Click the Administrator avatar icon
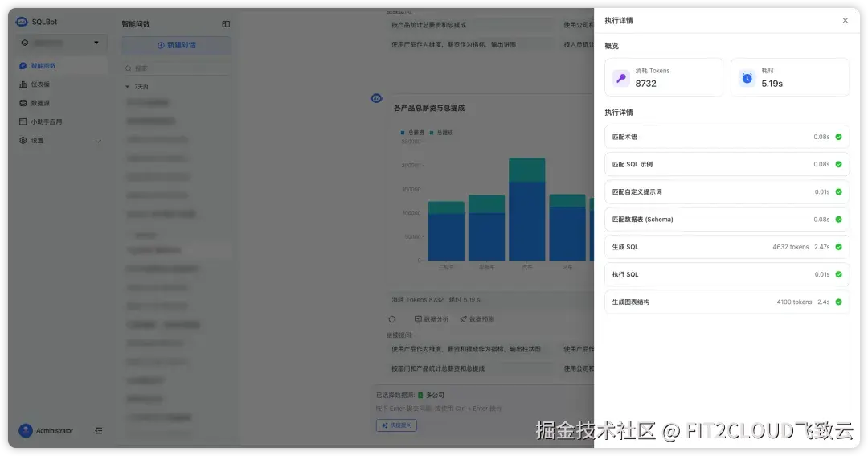Viewport: 868px width, 456px height. 26,430
